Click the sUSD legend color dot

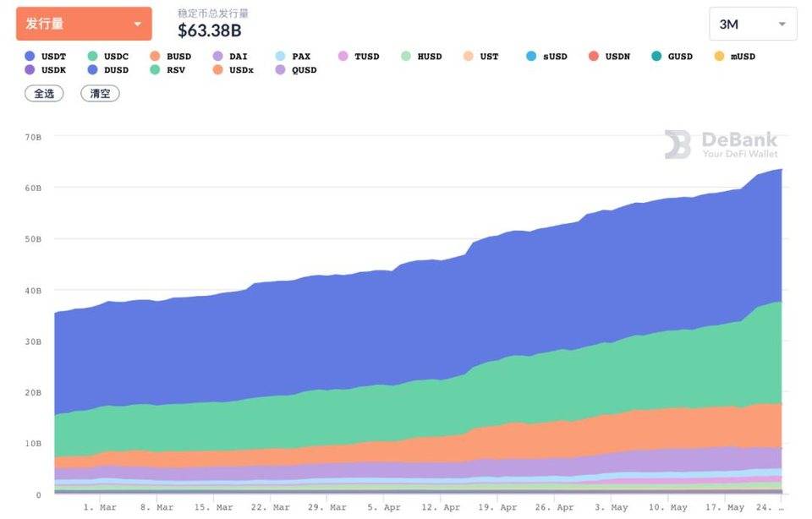pos(530,57)
